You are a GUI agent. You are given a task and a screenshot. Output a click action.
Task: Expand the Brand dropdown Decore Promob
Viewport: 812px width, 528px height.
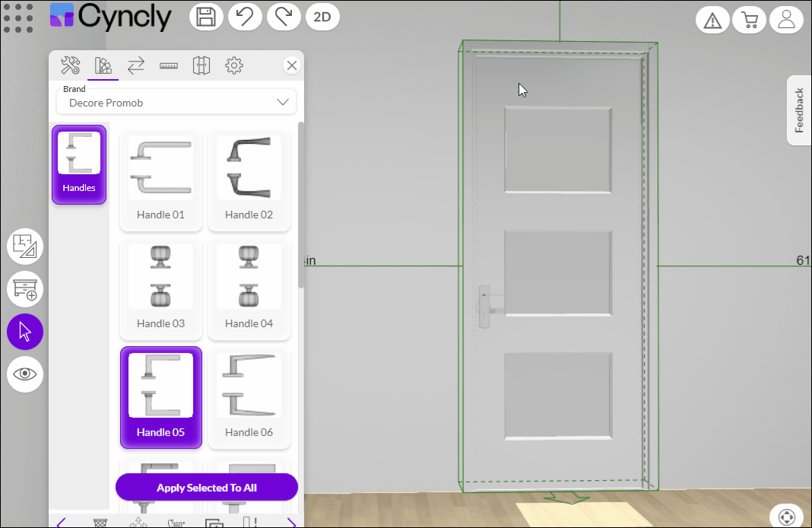click(x=176, y=102)
